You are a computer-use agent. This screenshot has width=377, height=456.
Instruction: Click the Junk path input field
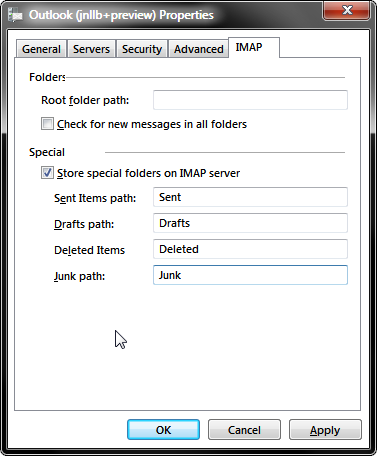[x=250, y=275]
